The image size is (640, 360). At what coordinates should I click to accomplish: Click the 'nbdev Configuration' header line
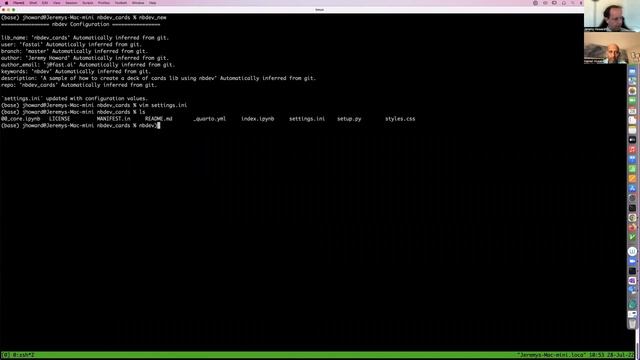click(80, 24)
